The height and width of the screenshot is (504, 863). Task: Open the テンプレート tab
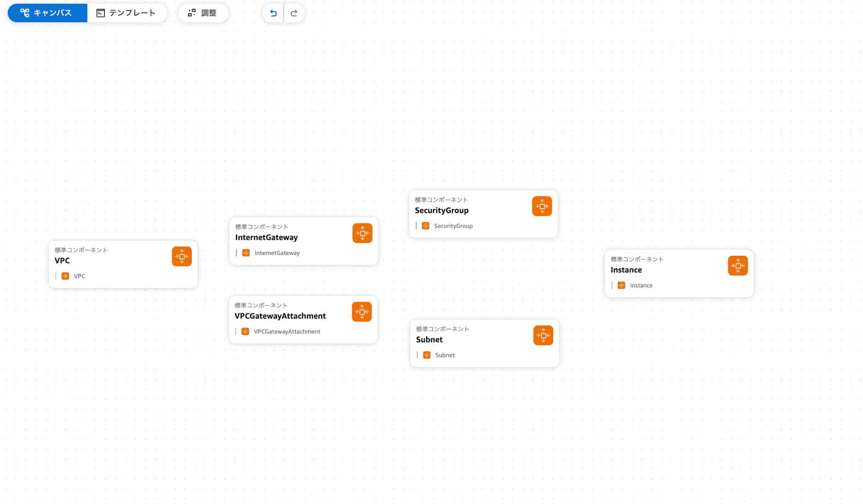[127, 13]
